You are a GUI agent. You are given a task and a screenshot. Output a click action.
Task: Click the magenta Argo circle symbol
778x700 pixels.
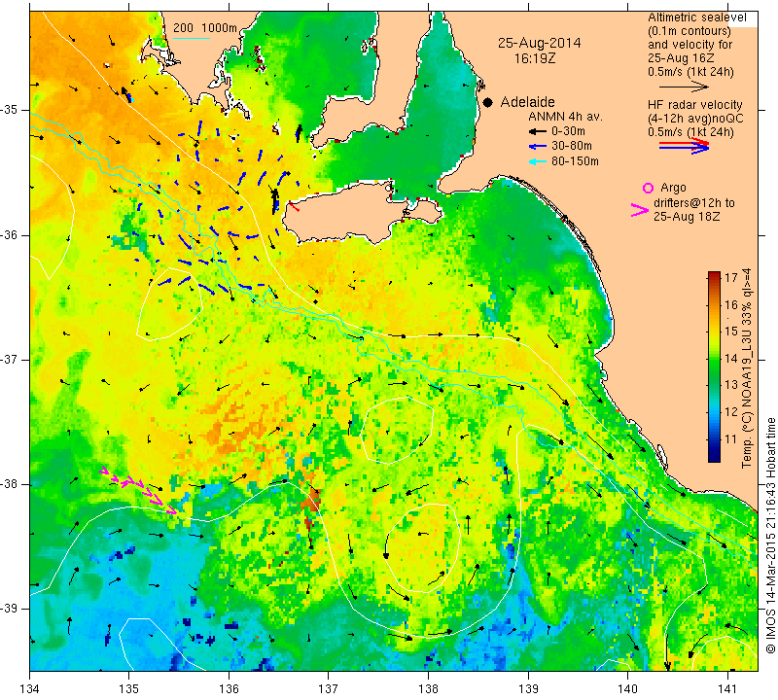pos(648,188)
